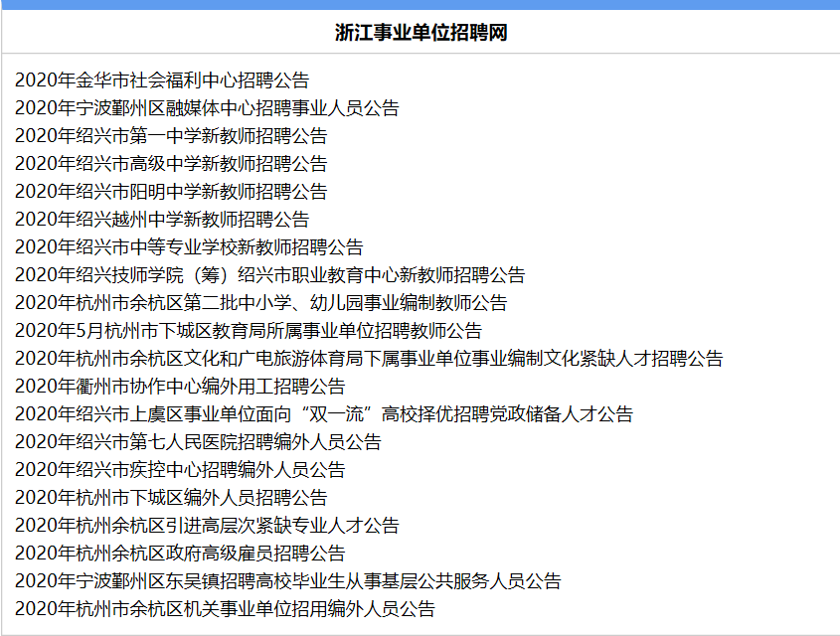This screenshot has height=636, width=840.
Task: View 杭州市下城区编外人员招聘公告
Action: click(171, 498)
